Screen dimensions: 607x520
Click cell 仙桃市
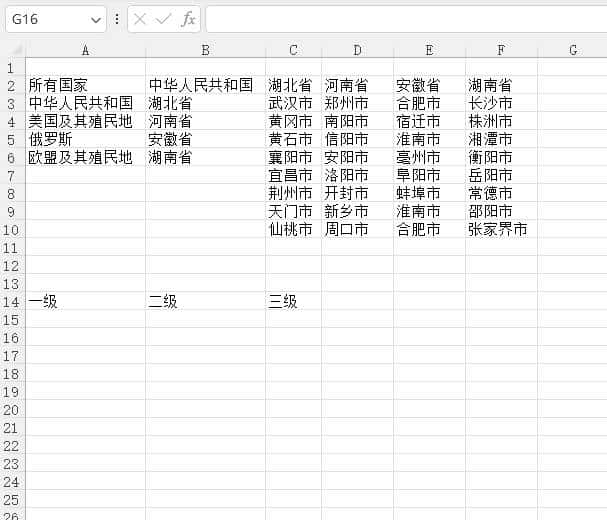[293, 229]
